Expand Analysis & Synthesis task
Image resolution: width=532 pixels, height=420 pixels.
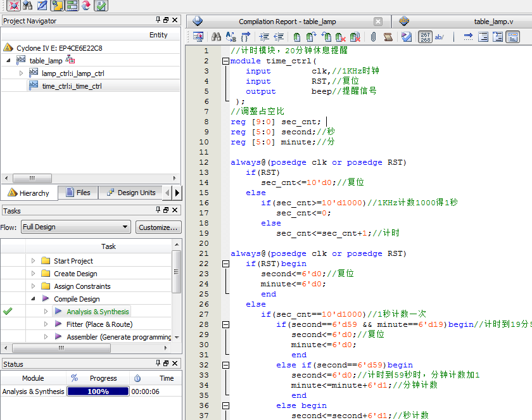[46, 312]
